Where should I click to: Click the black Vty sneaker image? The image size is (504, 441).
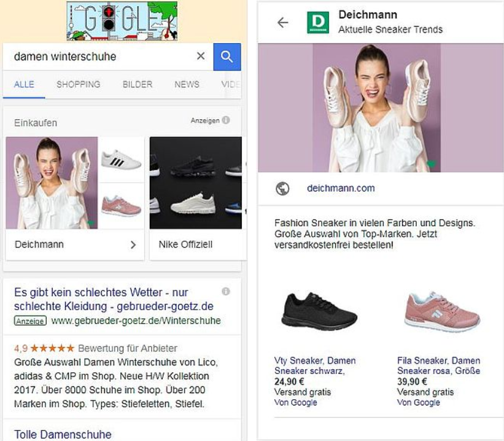click(x=319, y=313)
